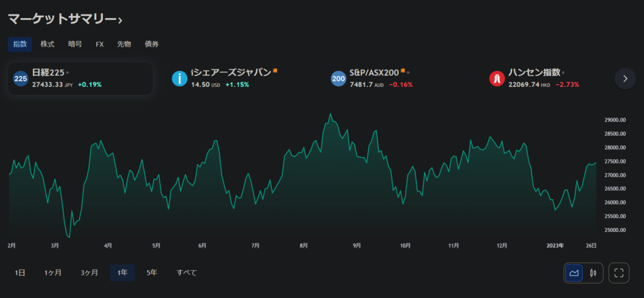Open the 暗号 tab
The width and height of the screenshot is (644, 298).
click(x=75, y=44)
